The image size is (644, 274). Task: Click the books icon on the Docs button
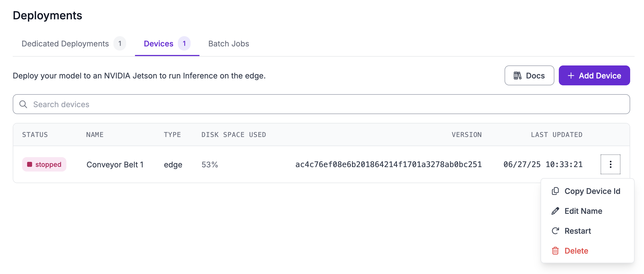click(x=517, y=76)
